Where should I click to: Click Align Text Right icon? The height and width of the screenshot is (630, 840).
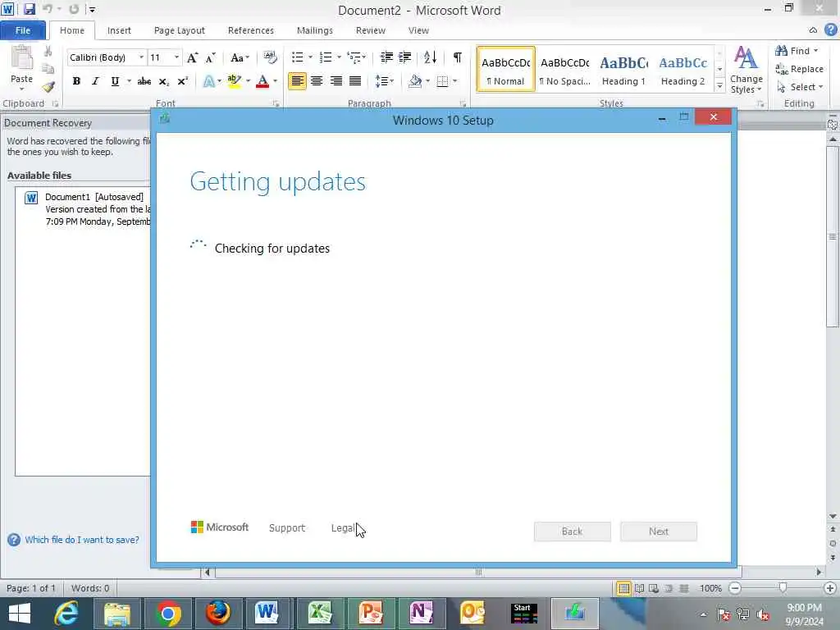pyautogui.click(x=336, y=81)
